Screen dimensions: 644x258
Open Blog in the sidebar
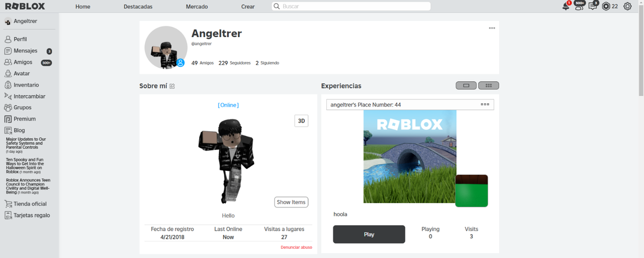click(x=19, y=130)
